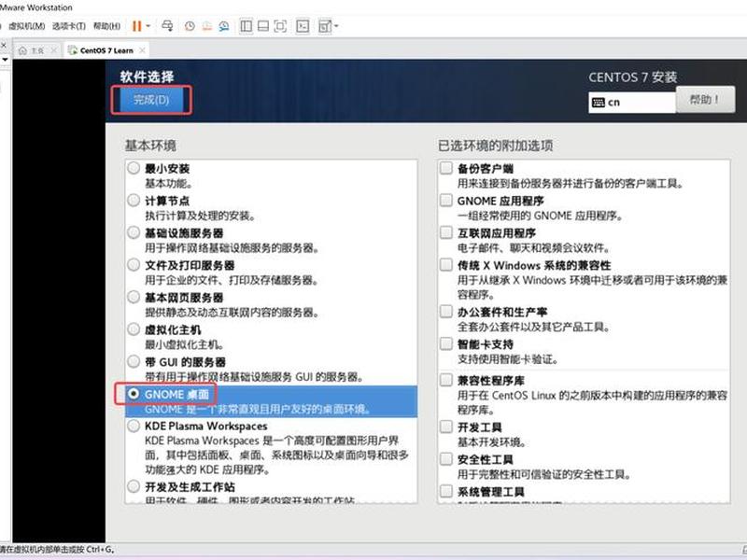The image size is (747, 560).
Task: Check the 互联网应用程序 checkbox
Action: pos(446,232)
